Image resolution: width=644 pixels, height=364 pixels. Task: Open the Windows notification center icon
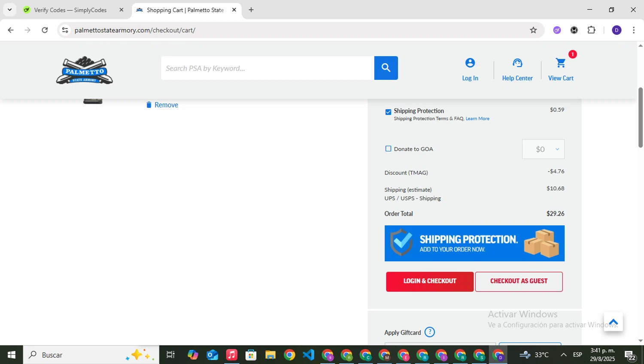(630, 355)
